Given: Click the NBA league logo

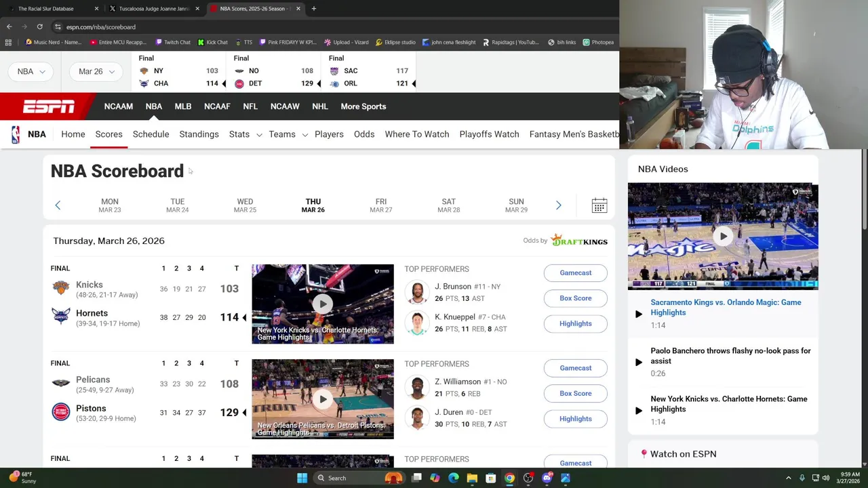Looking at the screenshot, I should 16,134.
